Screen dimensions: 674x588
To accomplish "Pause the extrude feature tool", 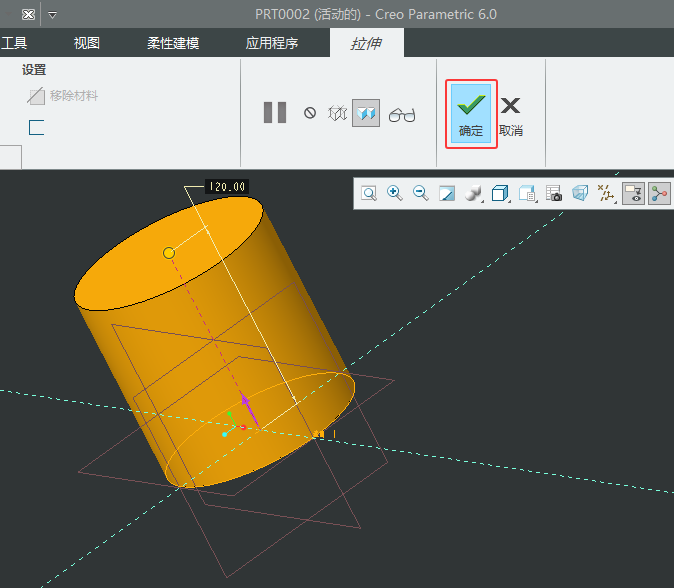I will click(275, 113).
